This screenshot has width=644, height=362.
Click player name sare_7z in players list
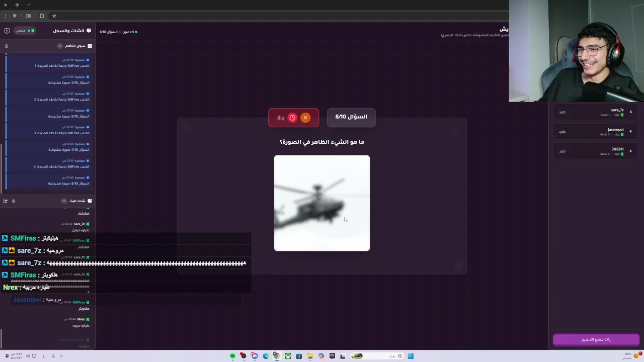click(x=617, y=110)
